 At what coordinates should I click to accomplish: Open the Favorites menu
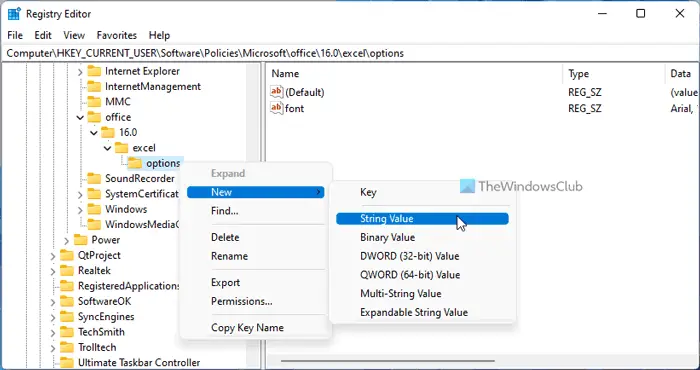coord(117,35)
